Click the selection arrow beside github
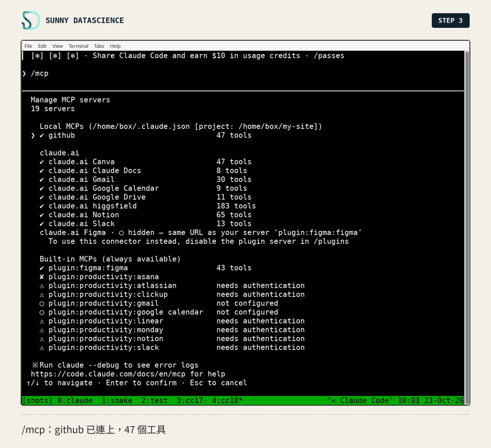 (33, 135)
